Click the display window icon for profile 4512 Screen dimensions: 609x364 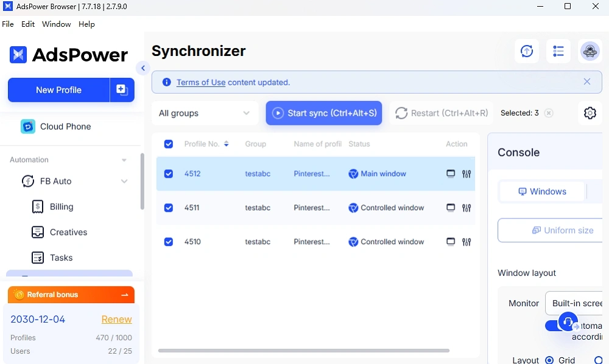451,173
